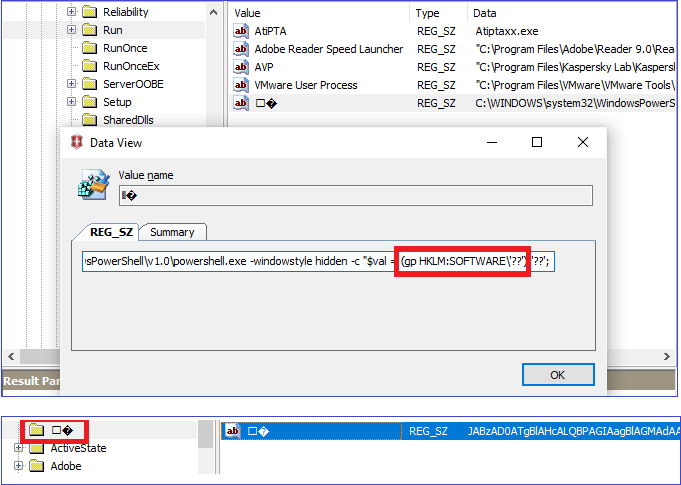681x485 pixels.
Task: Switch to the REG_SZ tab
Action: click(x=111, y=232)
